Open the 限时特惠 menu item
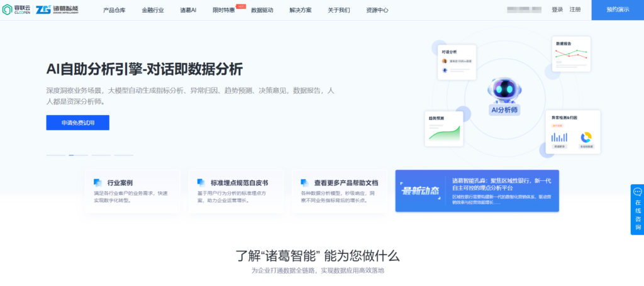Screen dimensions: 644x286 coord(224,10)
